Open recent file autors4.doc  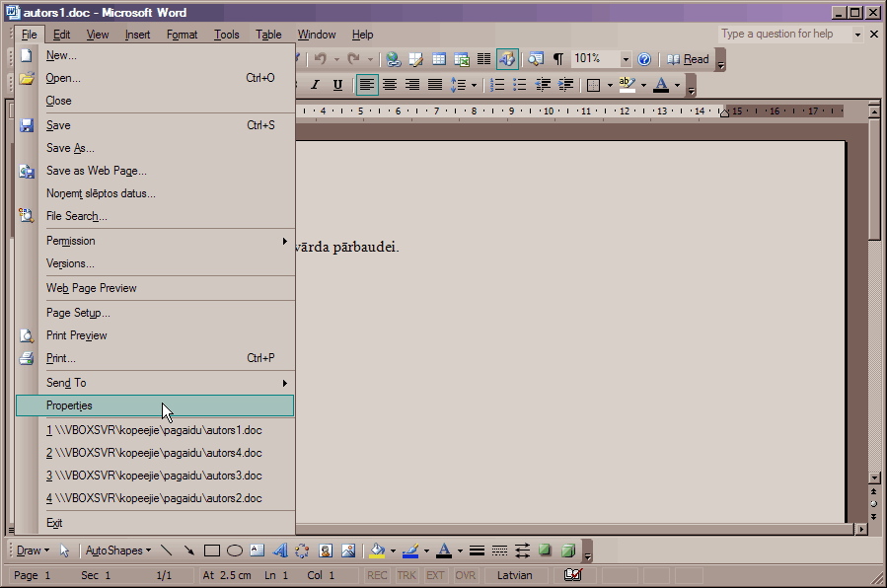coord(155,454)
